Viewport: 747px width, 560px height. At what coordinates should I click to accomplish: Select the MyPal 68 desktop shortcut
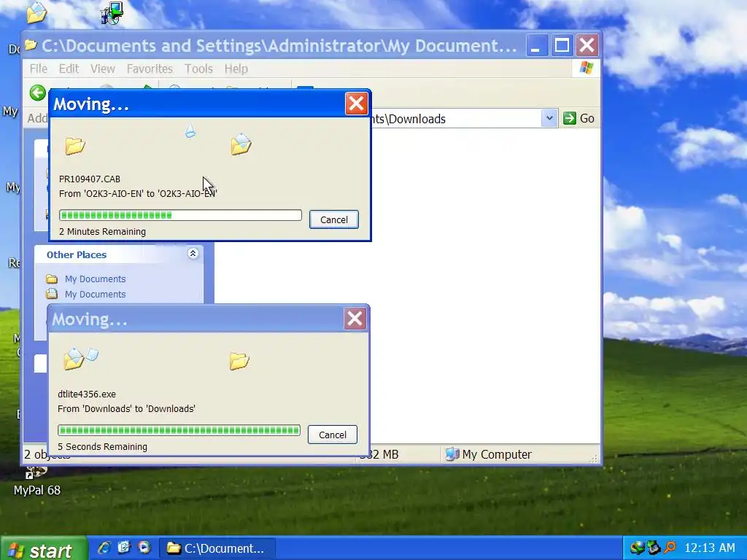[36, 481]
